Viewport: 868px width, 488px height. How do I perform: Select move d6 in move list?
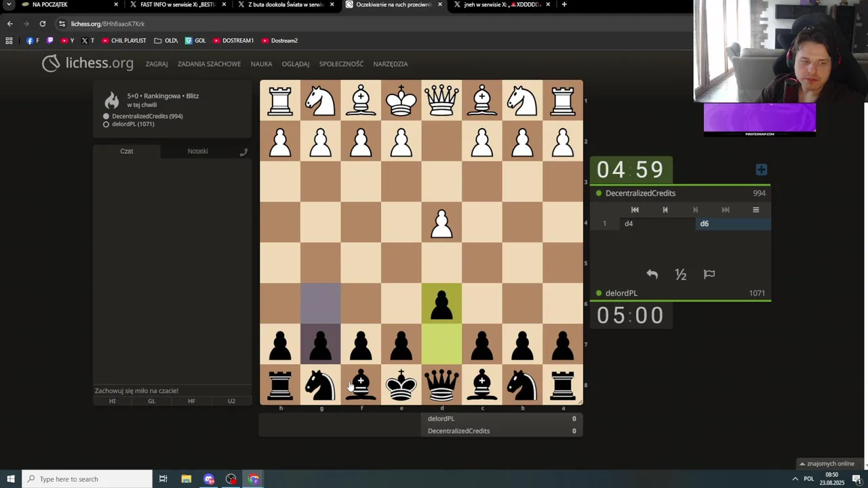tap(733, 224)
